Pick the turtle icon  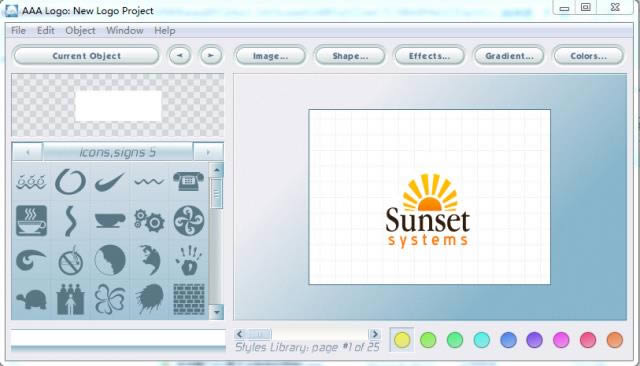tap(31, 300)
